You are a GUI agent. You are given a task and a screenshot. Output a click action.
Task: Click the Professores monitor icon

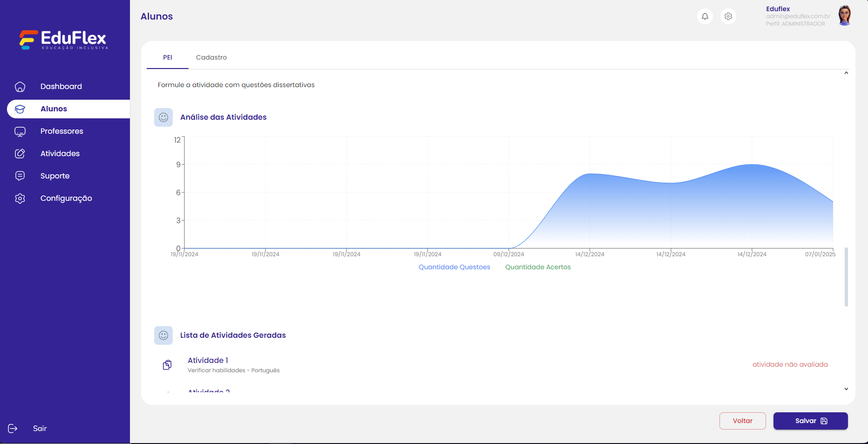click(x=20, y=131)
